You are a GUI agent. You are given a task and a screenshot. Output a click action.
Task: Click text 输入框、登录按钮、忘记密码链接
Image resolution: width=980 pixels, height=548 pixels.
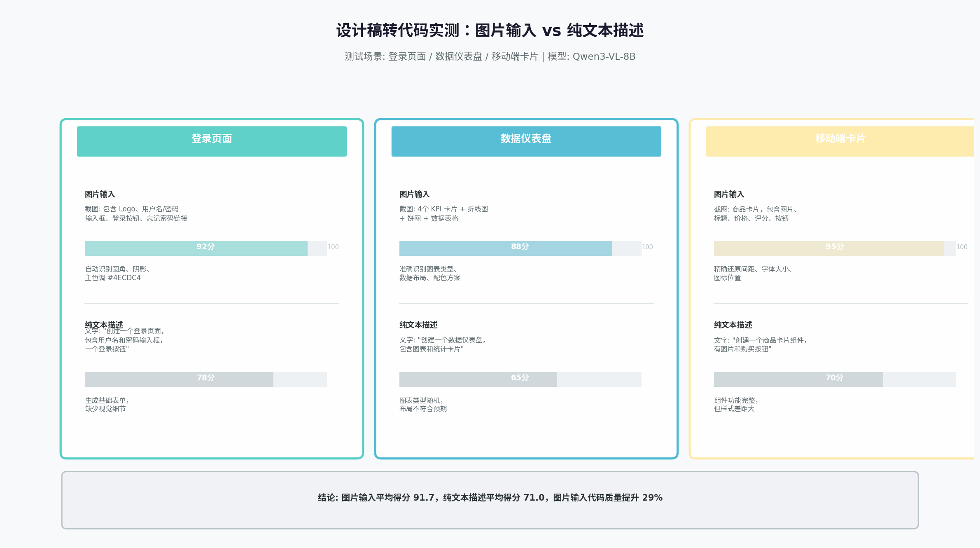[x=136, y=218]
